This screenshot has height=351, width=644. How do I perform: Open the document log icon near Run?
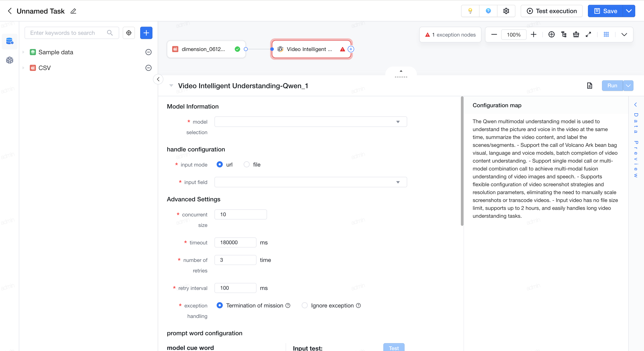[589, 86]
